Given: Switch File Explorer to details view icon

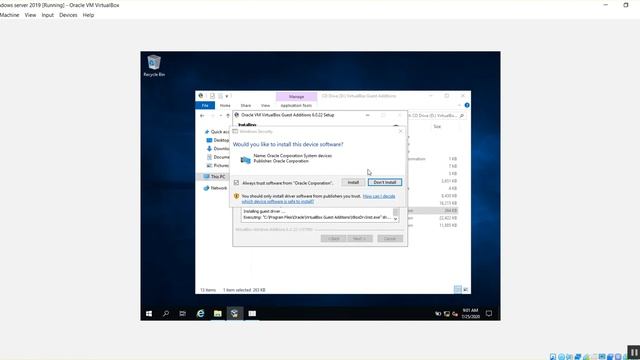Looking at the screenshot, I should (x=458, y=289).
